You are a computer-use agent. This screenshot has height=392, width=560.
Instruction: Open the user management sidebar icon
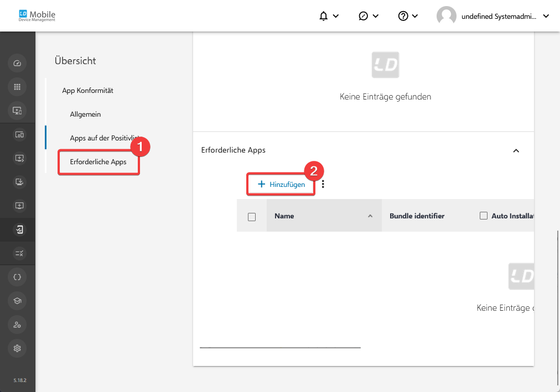pos(17,325)
